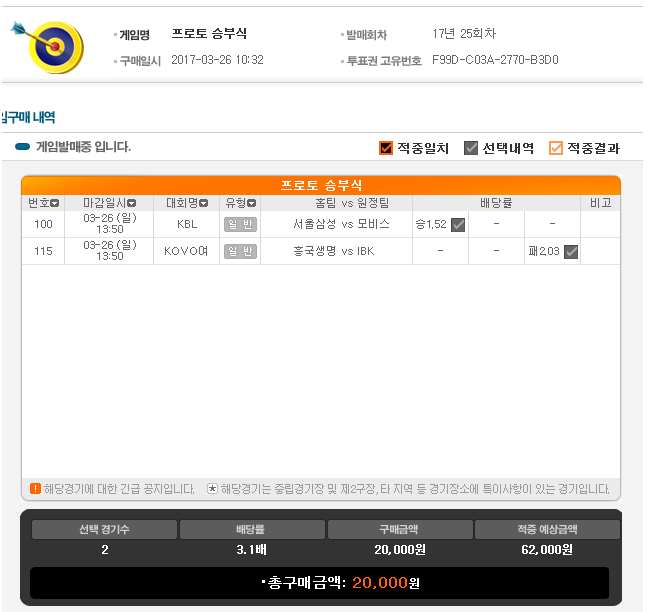Toggle the 적중결과 checkbox
Image resolution: width=649 pixels, height=612 pixels.
556,148
